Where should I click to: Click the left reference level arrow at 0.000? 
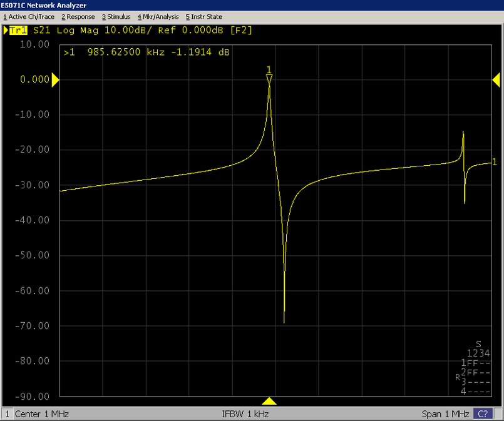(55, 79)
